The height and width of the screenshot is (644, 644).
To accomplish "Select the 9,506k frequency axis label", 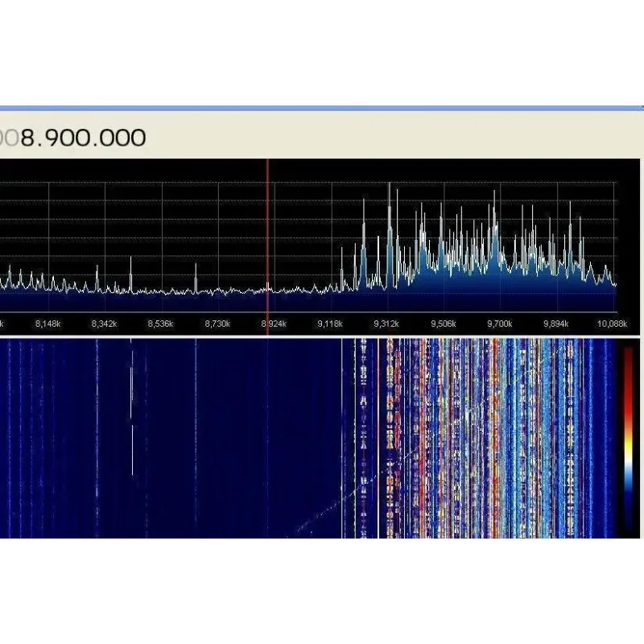I will coord(444,324).
